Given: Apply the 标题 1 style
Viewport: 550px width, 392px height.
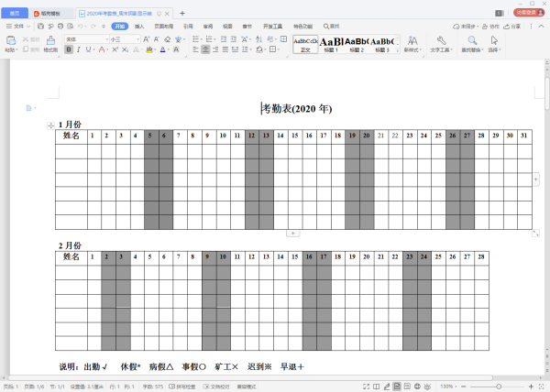Looking at the screenshot, I should click(x=331, y=45).
